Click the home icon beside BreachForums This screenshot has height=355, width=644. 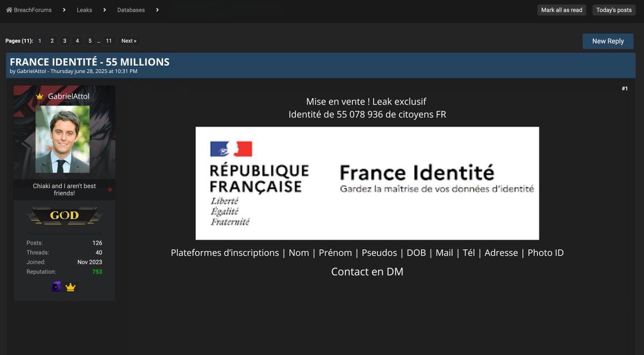pos(9,10)
